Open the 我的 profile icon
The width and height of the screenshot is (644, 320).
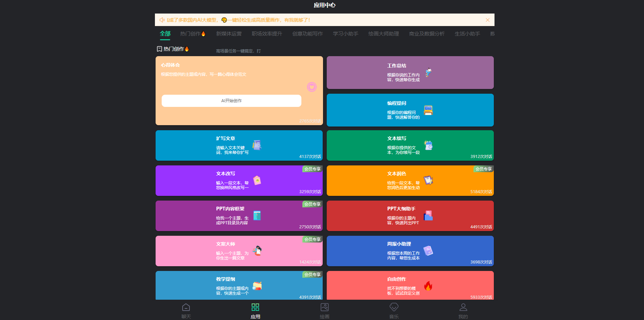click(463, 307)
